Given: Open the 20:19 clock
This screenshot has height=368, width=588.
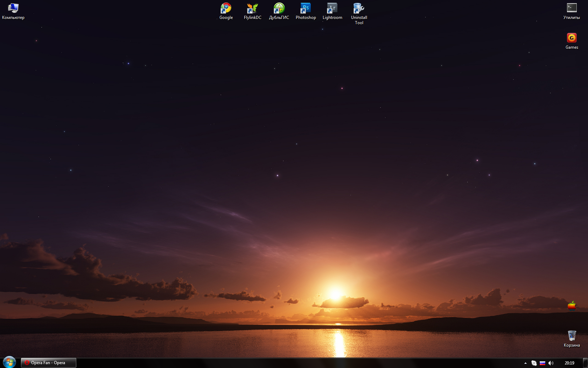Looking at the screenshot, I should pos(569,363).
